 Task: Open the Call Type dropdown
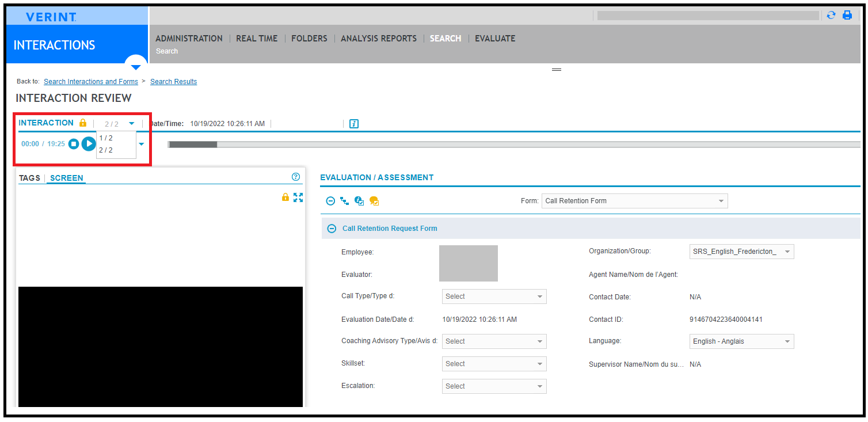tap(494, 296)
